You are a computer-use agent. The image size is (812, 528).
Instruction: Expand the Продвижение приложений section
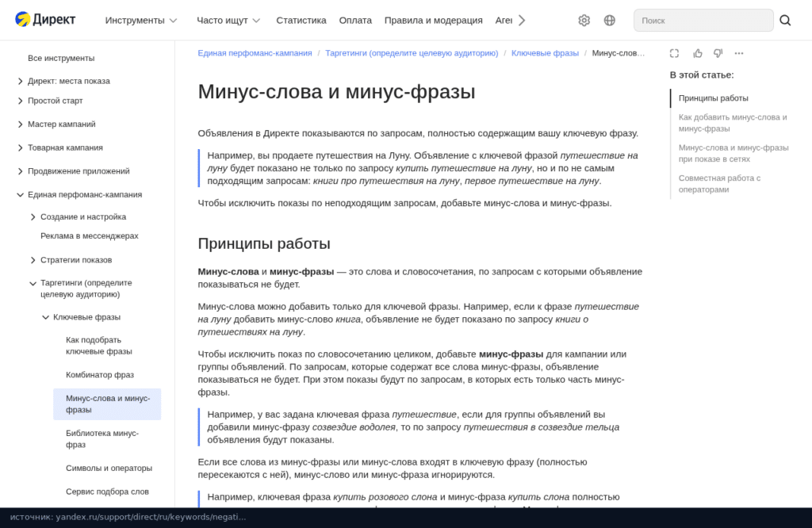point(20,171)
